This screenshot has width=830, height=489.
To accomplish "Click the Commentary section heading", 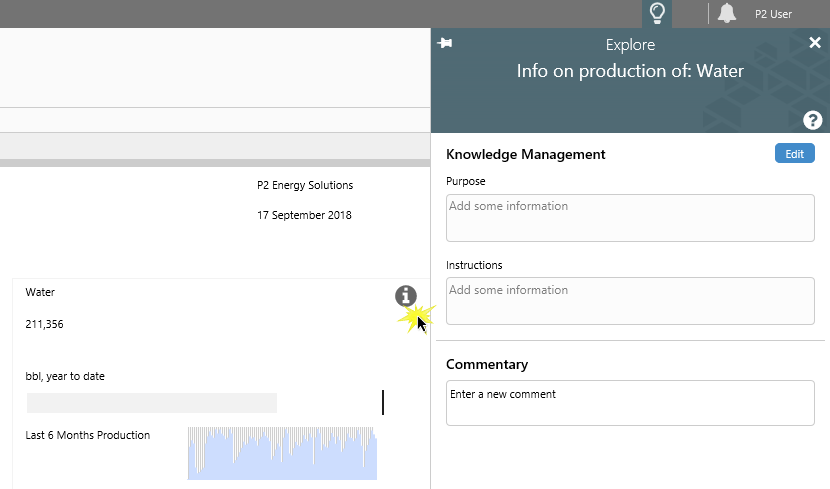I will 487,364.
